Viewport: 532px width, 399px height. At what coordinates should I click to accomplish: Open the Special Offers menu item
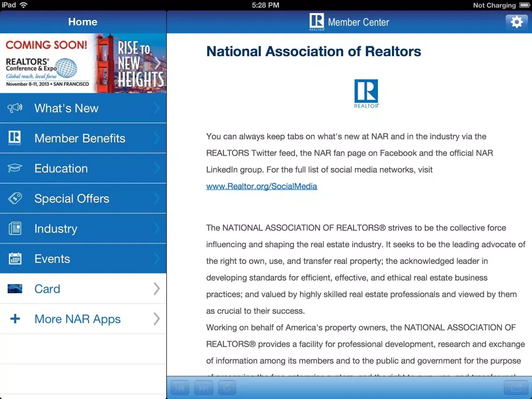(x=83, y=199)
